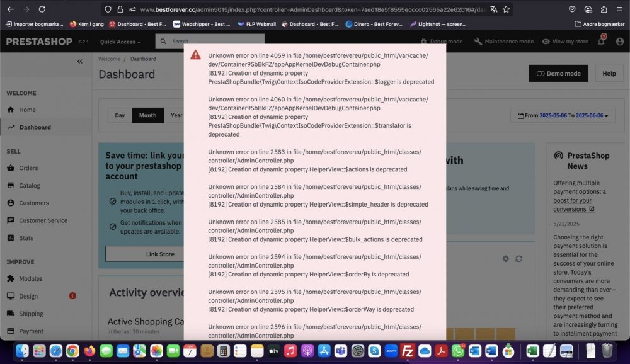This screenshot has width=630, height=364.
Task: Open Payment in the sidebar
Action: 31,331
